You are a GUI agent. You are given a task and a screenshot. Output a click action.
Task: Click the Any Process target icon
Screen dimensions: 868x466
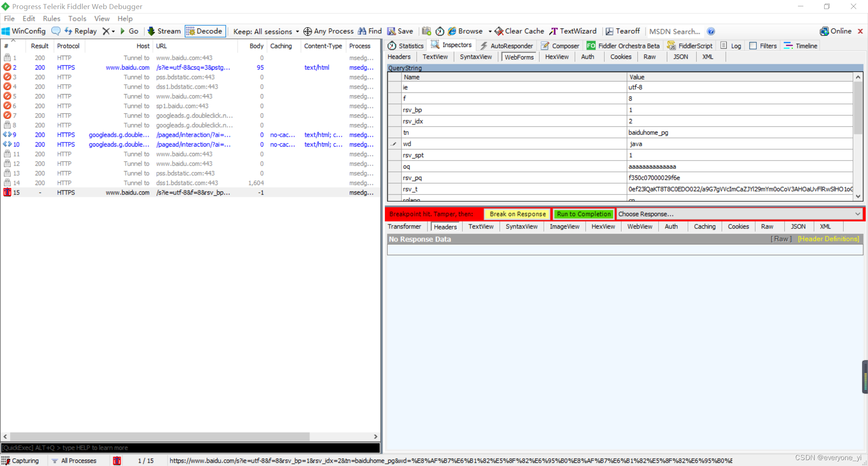point(307,31)
